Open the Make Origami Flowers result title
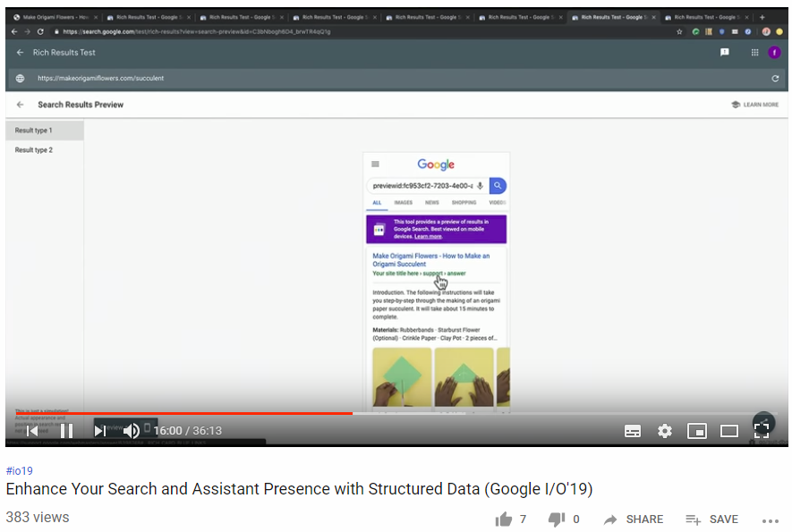This screenshot has width=792, height=532. [430, 260]
